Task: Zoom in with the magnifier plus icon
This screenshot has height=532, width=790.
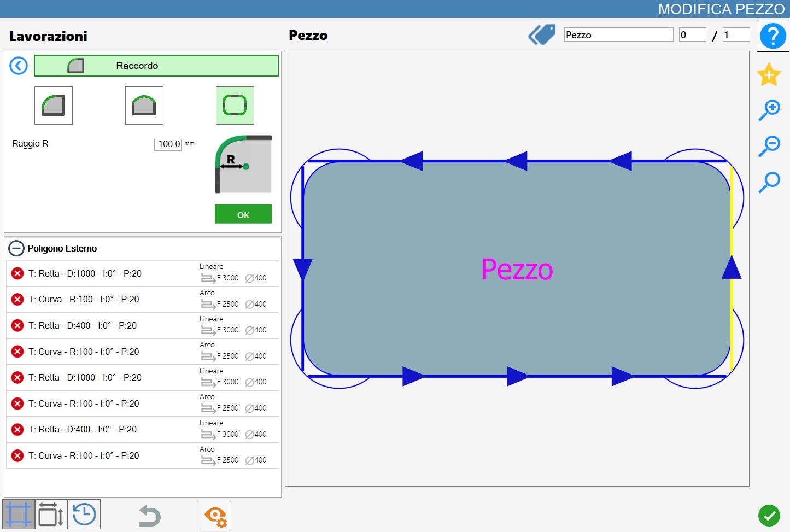Action: [x=769, y=110]
